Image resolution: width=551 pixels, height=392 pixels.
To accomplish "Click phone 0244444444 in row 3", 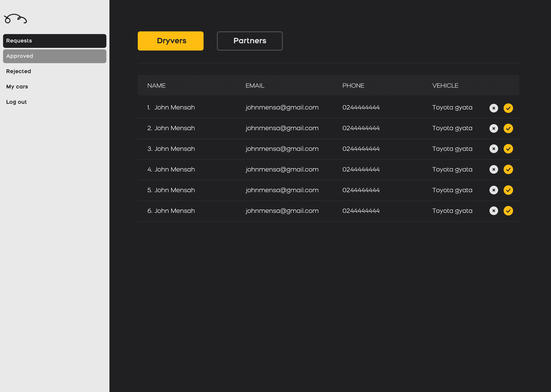I will click(361, 149).
